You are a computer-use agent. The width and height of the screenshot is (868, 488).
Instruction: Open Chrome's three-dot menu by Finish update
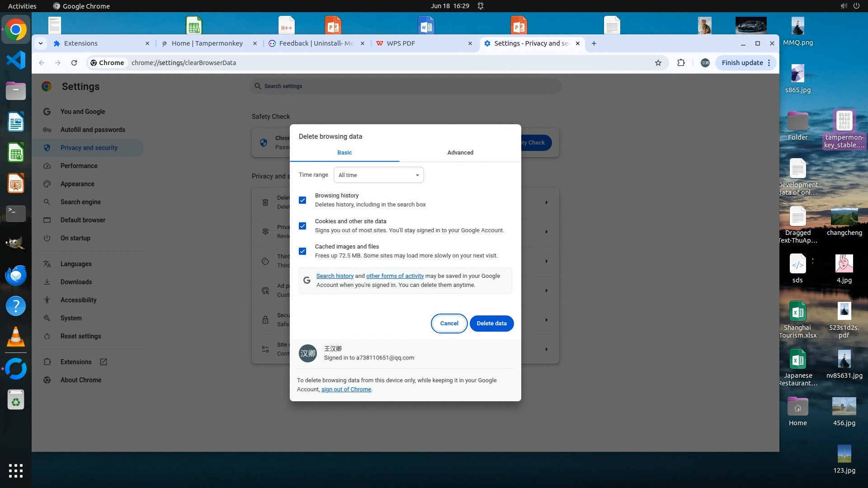[769, 63]
